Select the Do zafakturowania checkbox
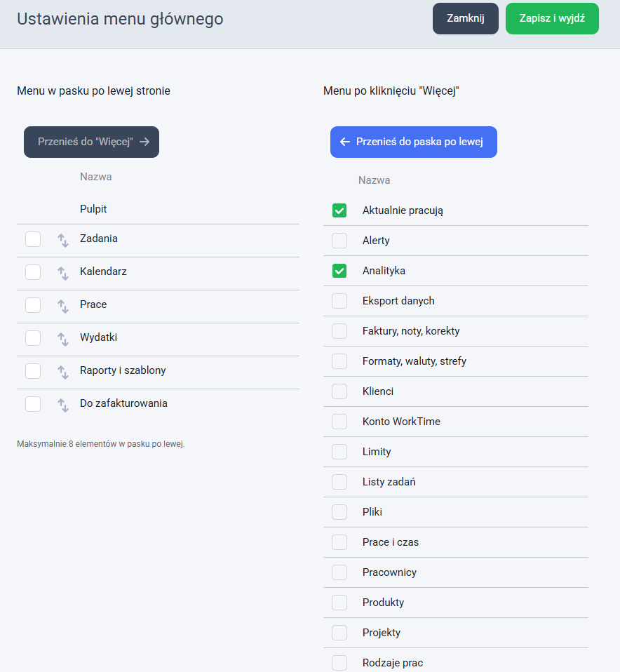Viewport: 620px width, 672px height. [33, 404]
